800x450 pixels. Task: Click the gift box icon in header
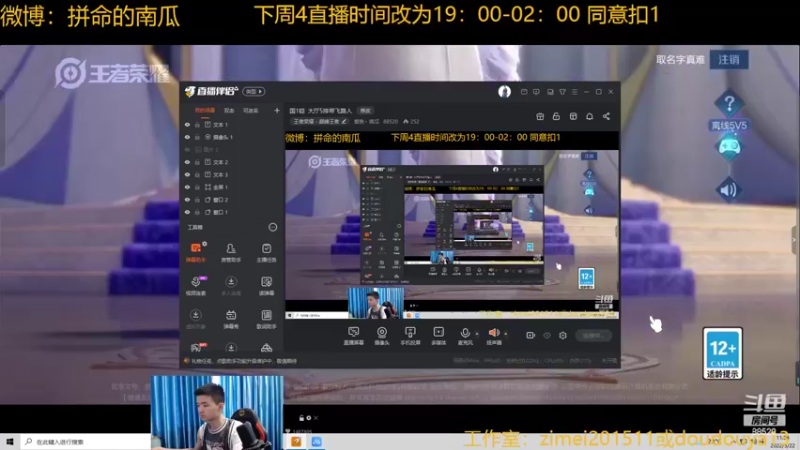click(x=540, y=116)
